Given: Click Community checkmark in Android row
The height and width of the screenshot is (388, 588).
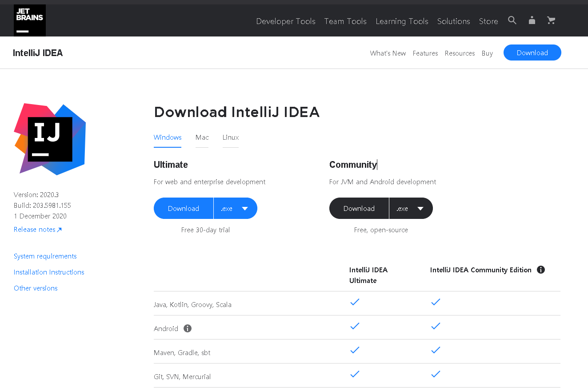Looking at the screenshot, I should coord(436,326).
